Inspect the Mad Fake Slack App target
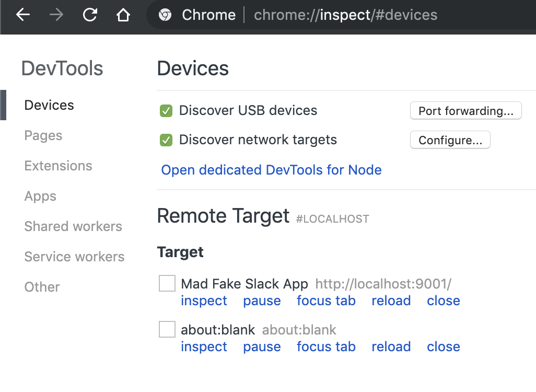 [x=204, y=301]
